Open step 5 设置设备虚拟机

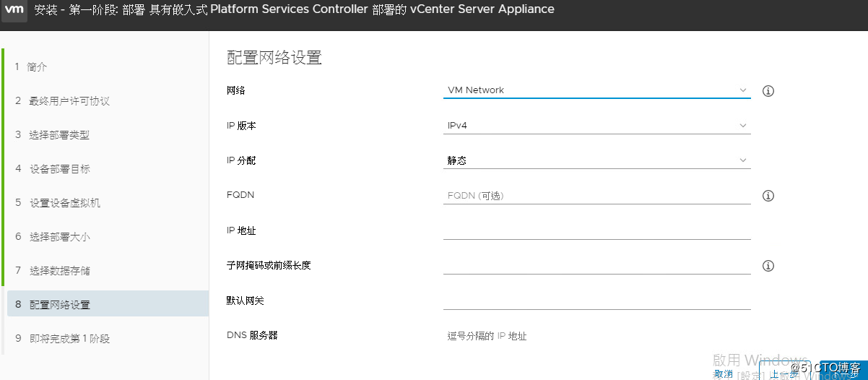[x=65, y=203]
